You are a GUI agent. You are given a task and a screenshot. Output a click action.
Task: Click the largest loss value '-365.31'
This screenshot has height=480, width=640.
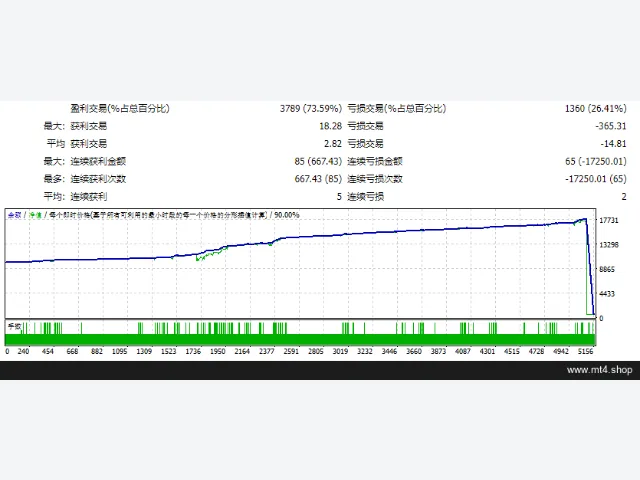611,126
